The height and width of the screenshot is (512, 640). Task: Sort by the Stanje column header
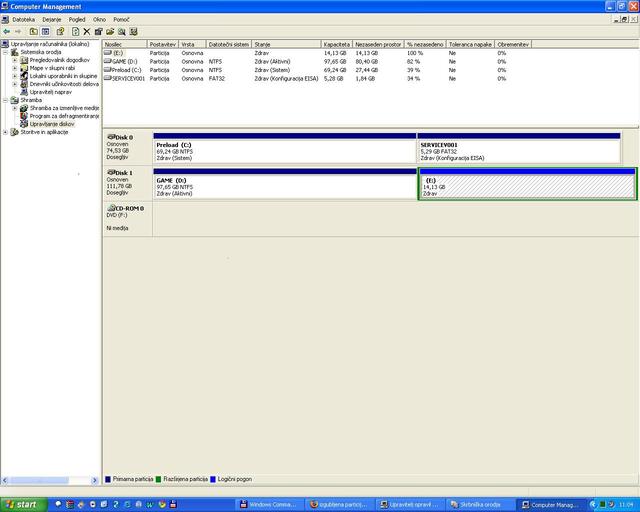click(x=286, y=44)
